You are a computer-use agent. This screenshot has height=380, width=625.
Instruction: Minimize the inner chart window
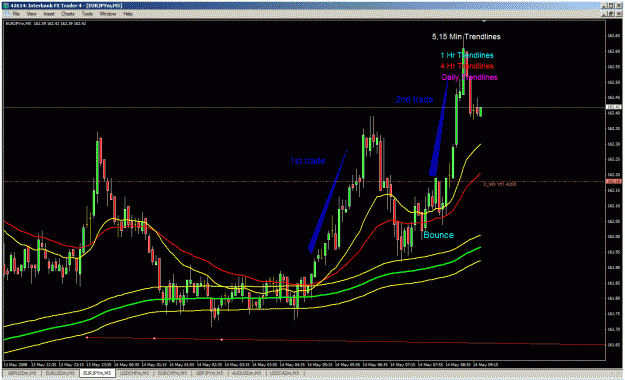pyautogui.click(x=604, y=14)
